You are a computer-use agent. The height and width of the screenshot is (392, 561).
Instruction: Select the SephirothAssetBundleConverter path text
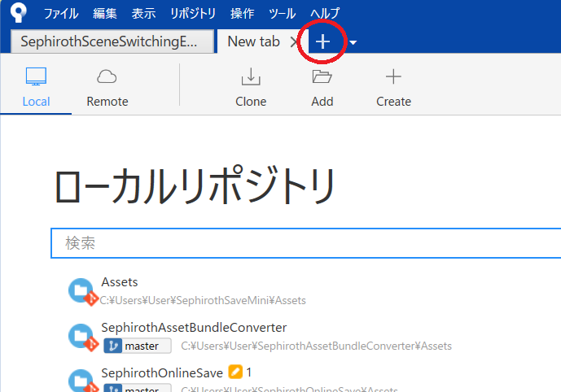click(x=316, y=346)
